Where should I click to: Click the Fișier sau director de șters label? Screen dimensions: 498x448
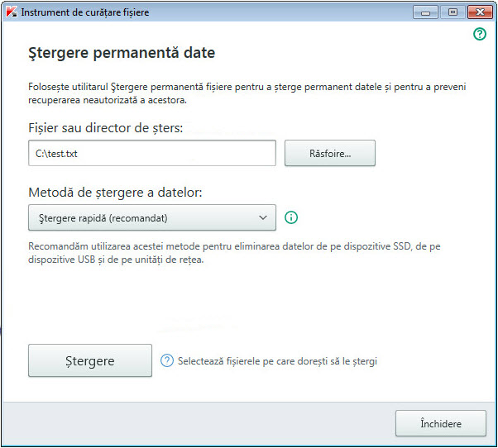[105, 127]
